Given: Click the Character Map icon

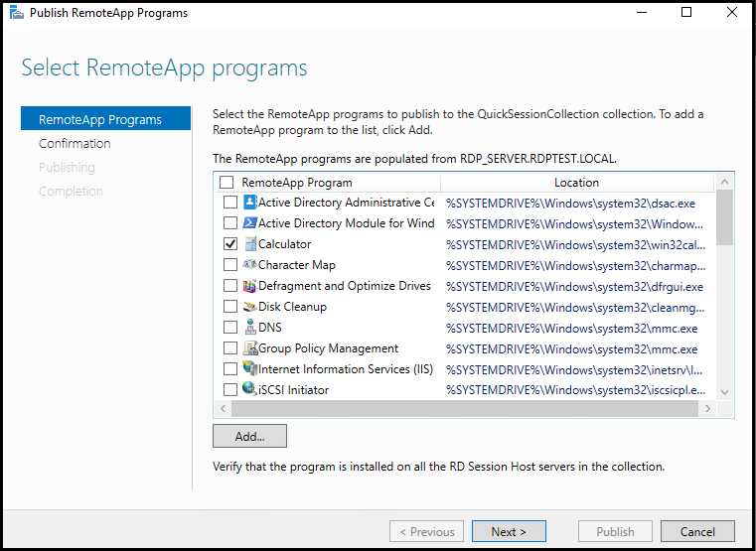Looking at the screenshot, I should 249,264.
